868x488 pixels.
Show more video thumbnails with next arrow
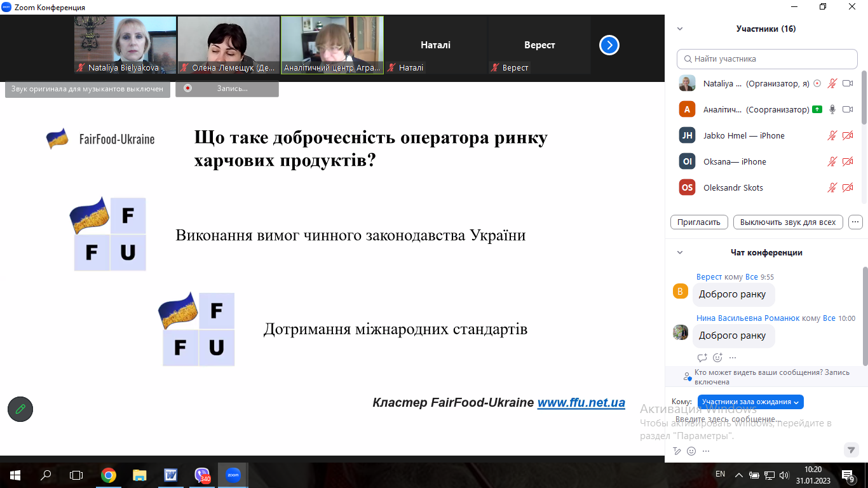[x=609, y=45]
